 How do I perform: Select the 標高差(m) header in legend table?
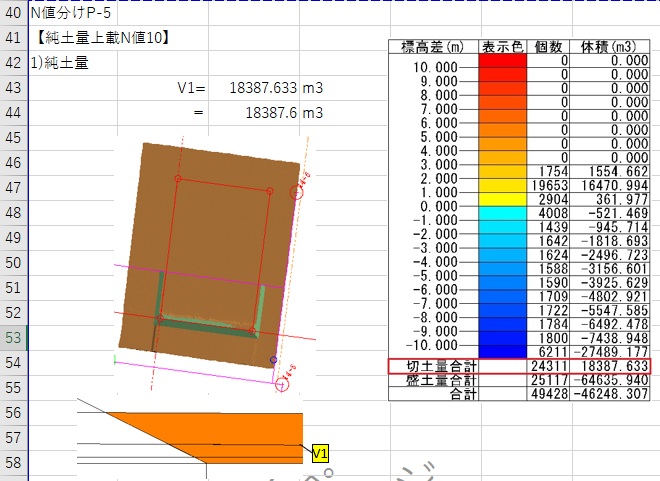(x=433, y=47)
